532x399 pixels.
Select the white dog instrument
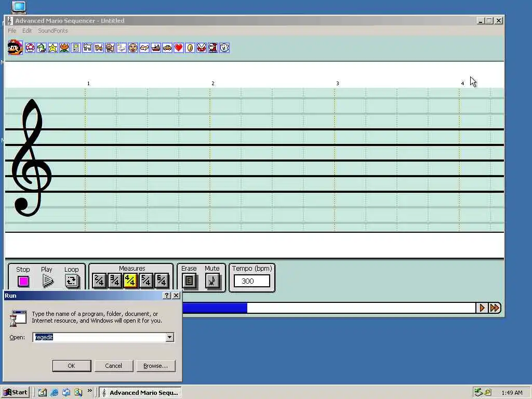pyautogui.click(x=87, y=48)
